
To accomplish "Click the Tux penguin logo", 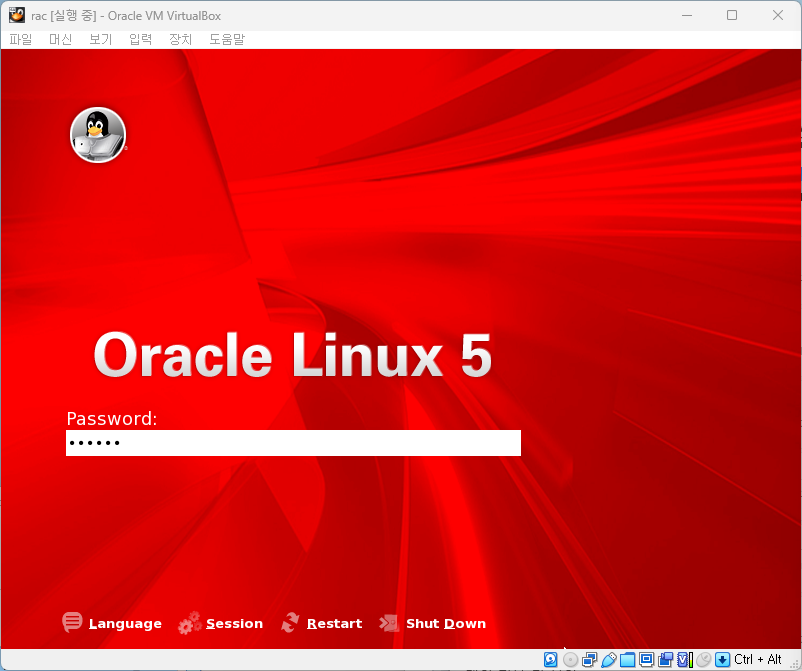I will (x=98, y=135).
